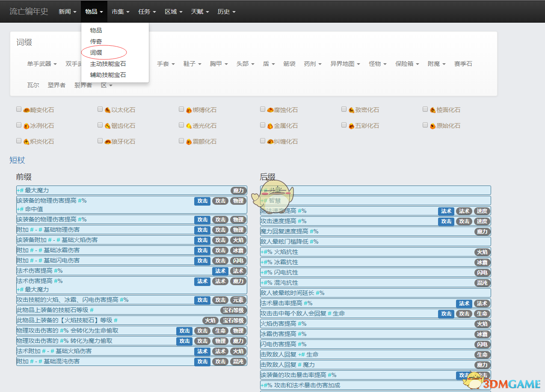Click the 以太化石 fossil icon

click(108, 110)
